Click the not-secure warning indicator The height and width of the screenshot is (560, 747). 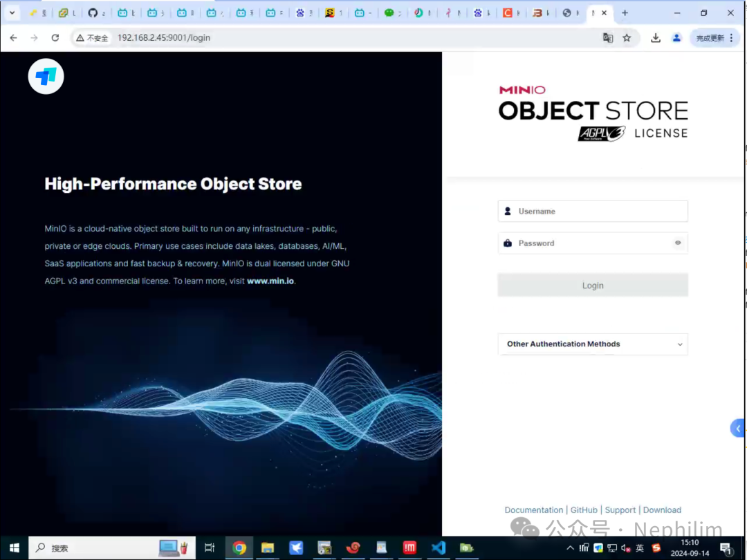pos(93,37)
